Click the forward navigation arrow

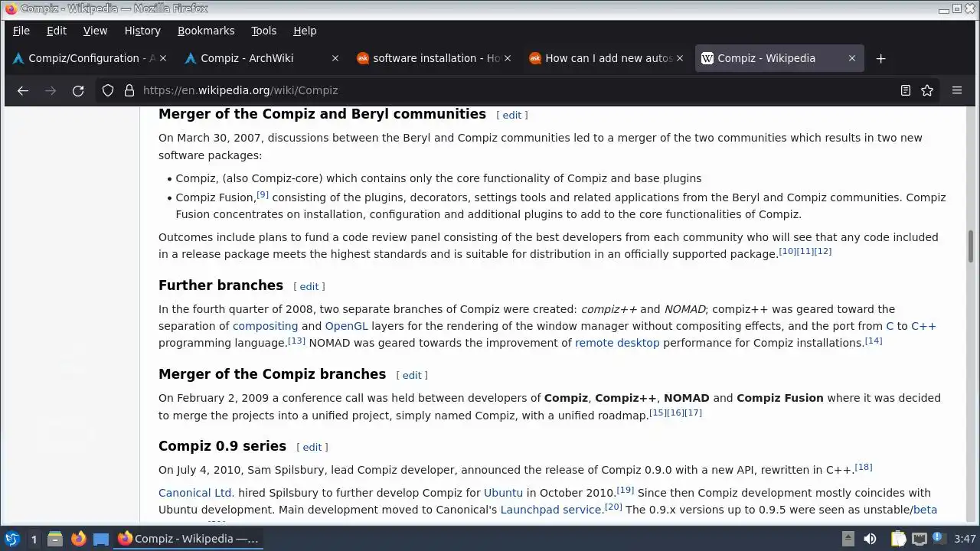point(51,90)
